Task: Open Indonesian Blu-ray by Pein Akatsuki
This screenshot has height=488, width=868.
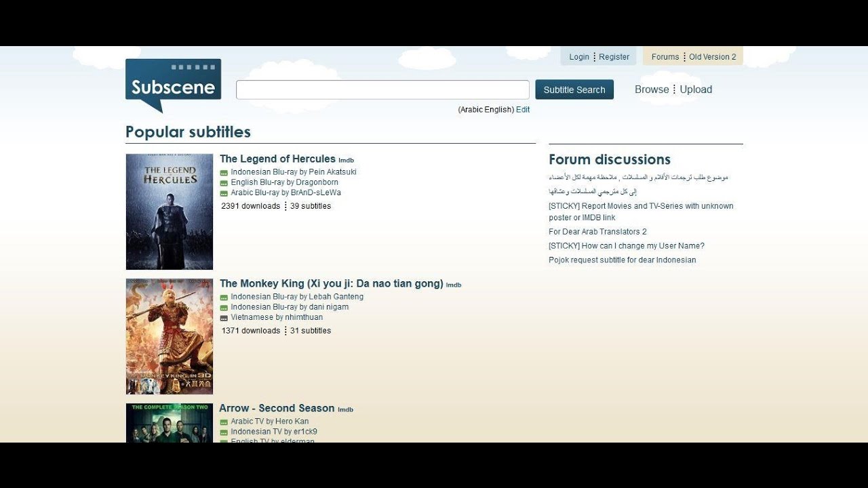Action: (x=294, y=172)
